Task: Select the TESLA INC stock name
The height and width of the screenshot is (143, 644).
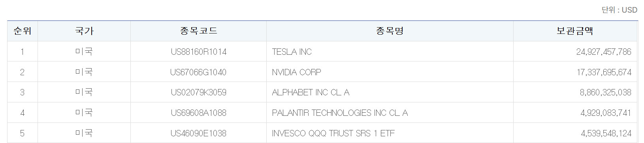Action: click(x=292, y=52)
